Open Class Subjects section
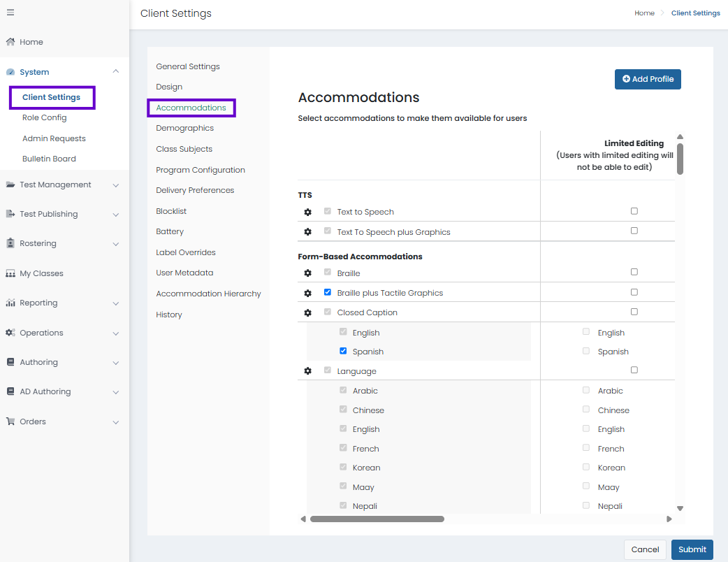Viewport: 728px width, 562px height. [184, 149]
